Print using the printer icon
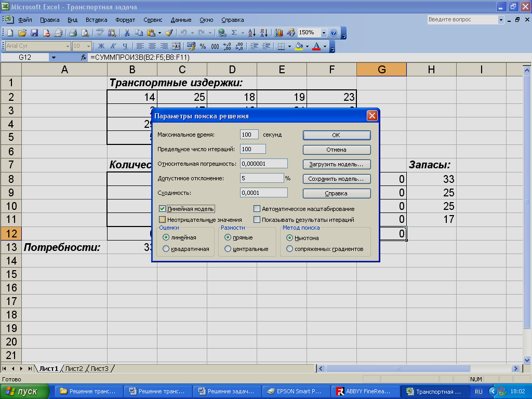This screenshot has height=399, width=532. click(73, 33)
